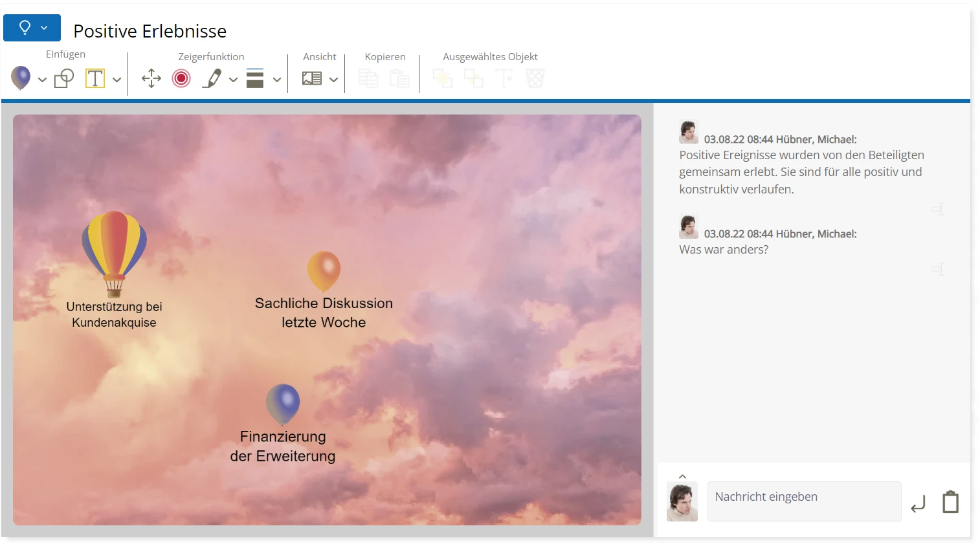Click into the Nachricht eingeben field
The height and width of the screenshot is (548, 980).
[803, 501]
